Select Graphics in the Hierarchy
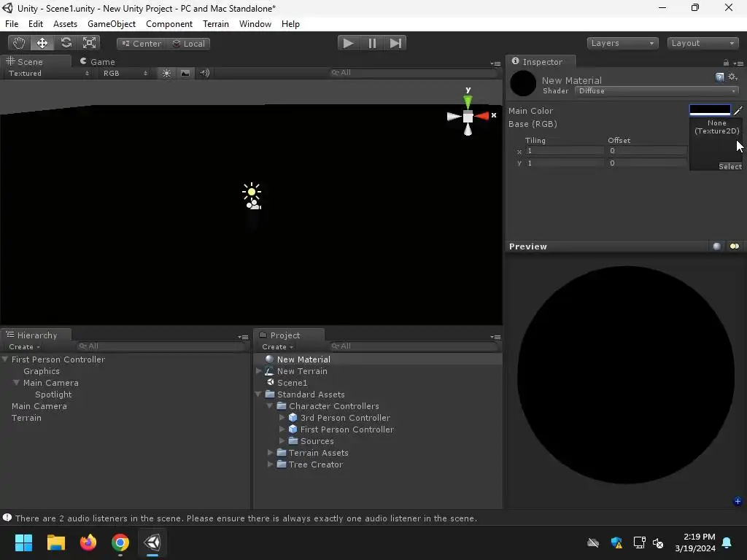Viewport: 747px width, 560px height. (42, 371)
